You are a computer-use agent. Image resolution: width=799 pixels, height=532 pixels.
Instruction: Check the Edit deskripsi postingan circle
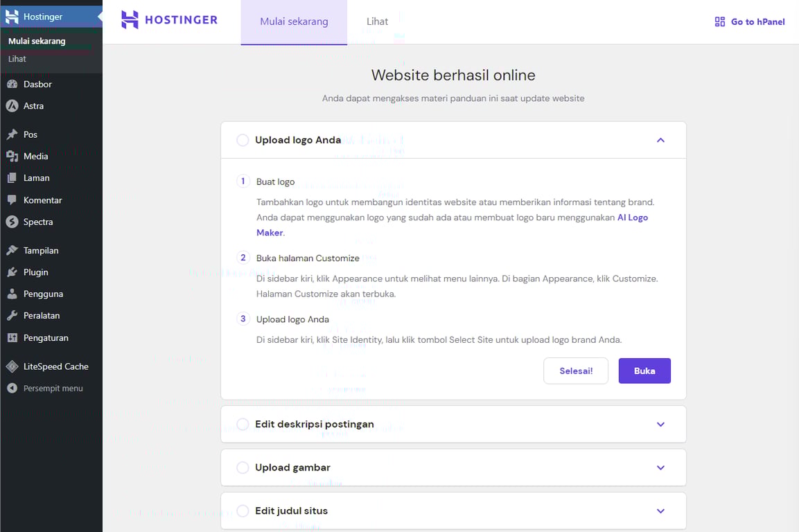tap(243, 424)
